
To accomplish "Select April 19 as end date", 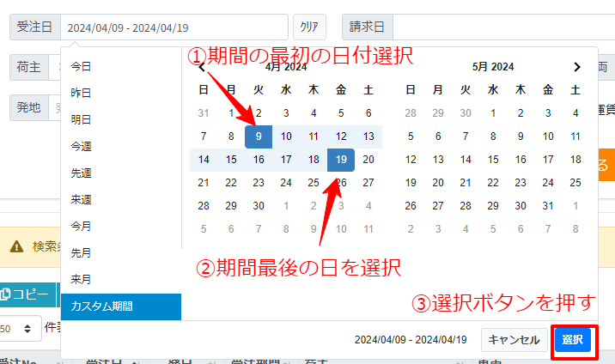I will (x=341, y=159).
